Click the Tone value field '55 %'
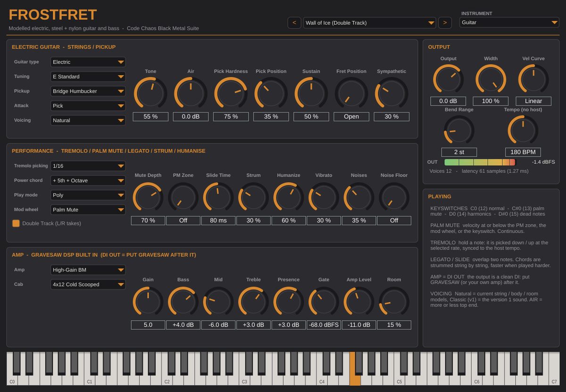 (x=150, y=116)
